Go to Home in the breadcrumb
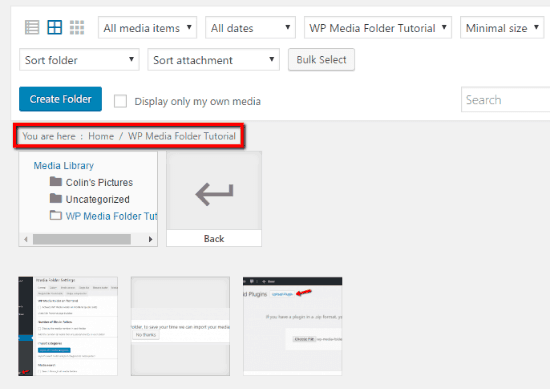The image size is (550, 389). coord(101,136)
